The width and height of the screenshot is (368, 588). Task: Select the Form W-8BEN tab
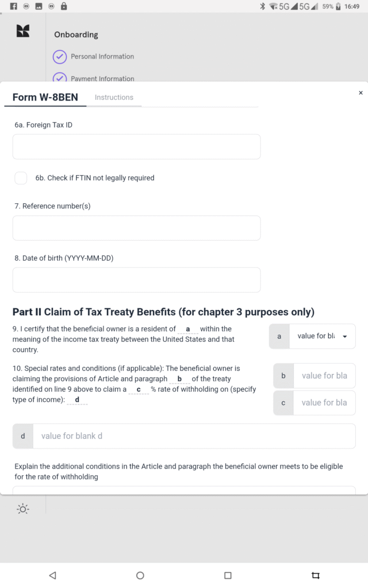tap(45, 98)
